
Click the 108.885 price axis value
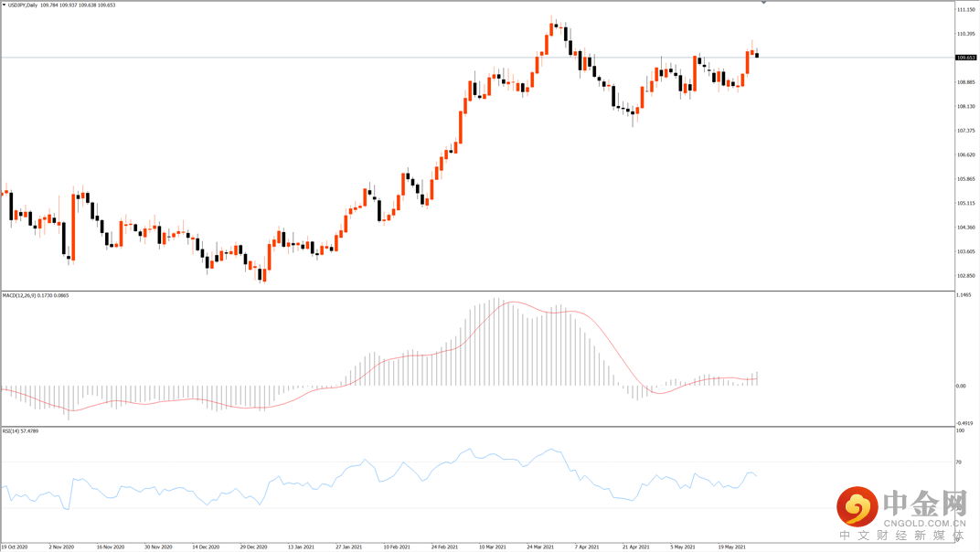point(965,82)
